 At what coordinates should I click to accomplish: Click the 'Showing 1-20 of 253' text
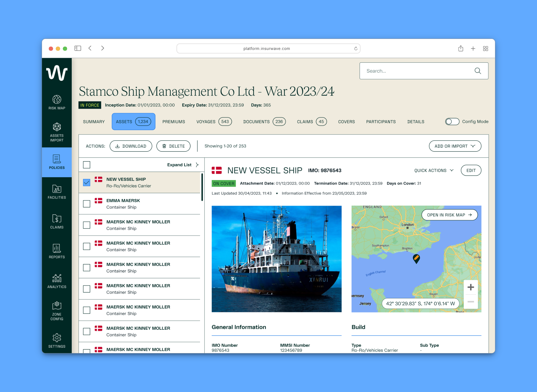coord(225,146)
